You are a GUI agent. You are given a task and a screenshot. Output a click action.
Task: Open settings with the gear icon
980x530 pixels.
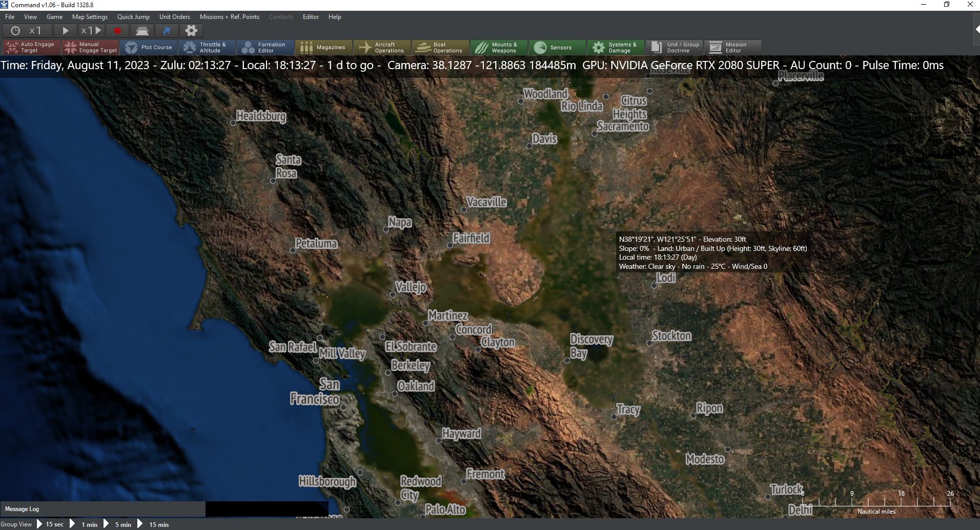coord(191,31)
